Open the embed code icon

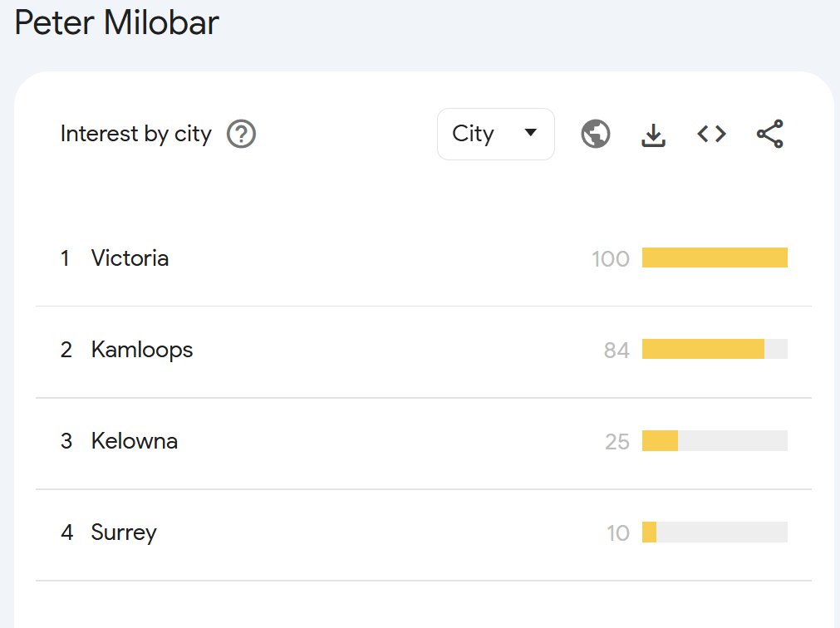[711, 134]
